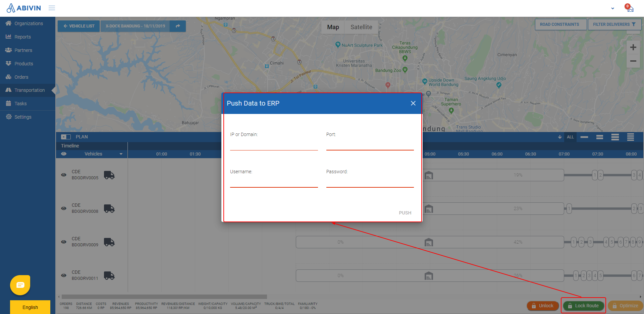Click the timeline horizontal scrollbar
This screenshot has height=314, width=644.
[164, 297]
